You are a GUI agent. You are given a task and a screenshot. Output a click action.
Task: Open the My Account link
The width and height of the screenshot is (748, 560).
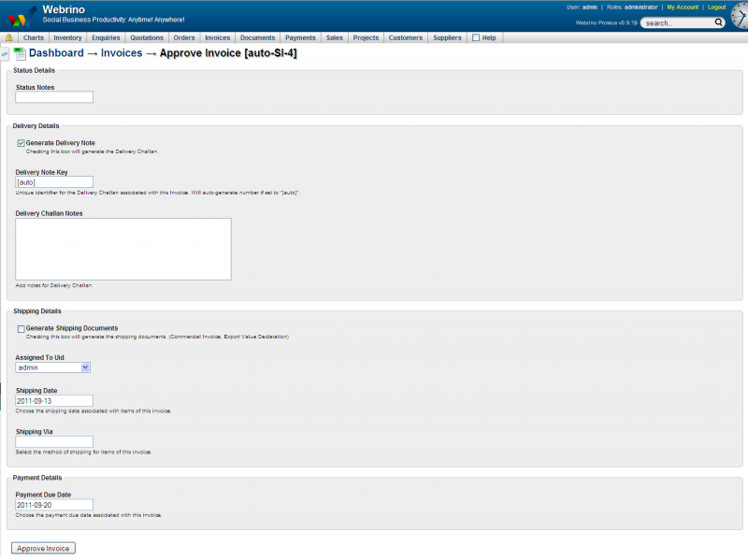pos(683,7)
